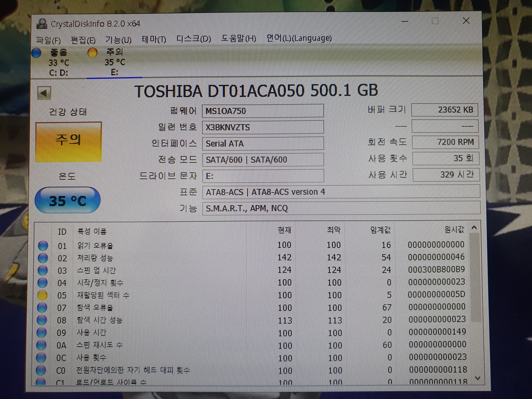Click the yellow 주의 health status button

coord(69,142)
